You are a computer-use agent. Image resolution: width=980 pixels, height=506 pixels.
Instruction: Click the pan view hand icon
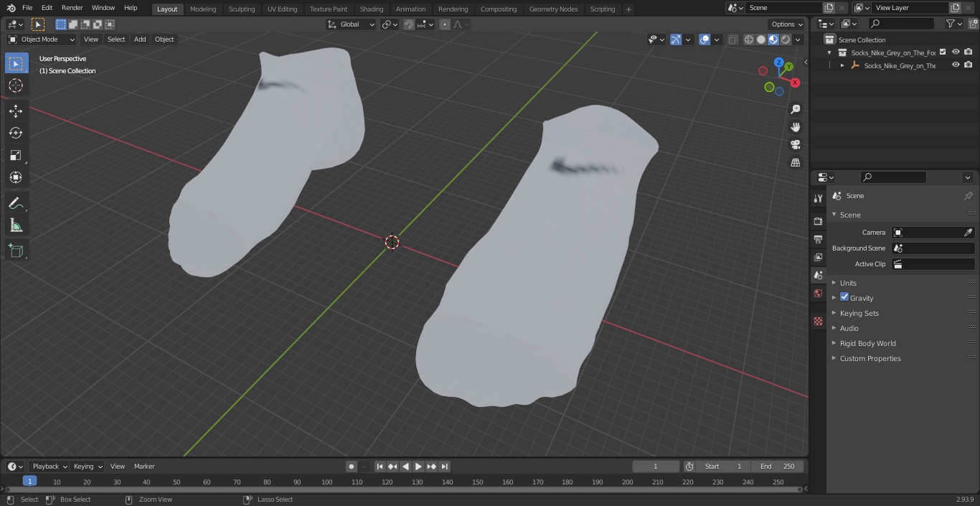tap(795, 127)
